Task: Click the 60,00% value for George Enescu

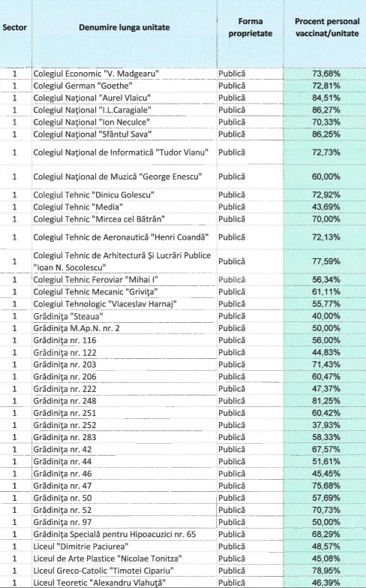Action: click(326, 176)
